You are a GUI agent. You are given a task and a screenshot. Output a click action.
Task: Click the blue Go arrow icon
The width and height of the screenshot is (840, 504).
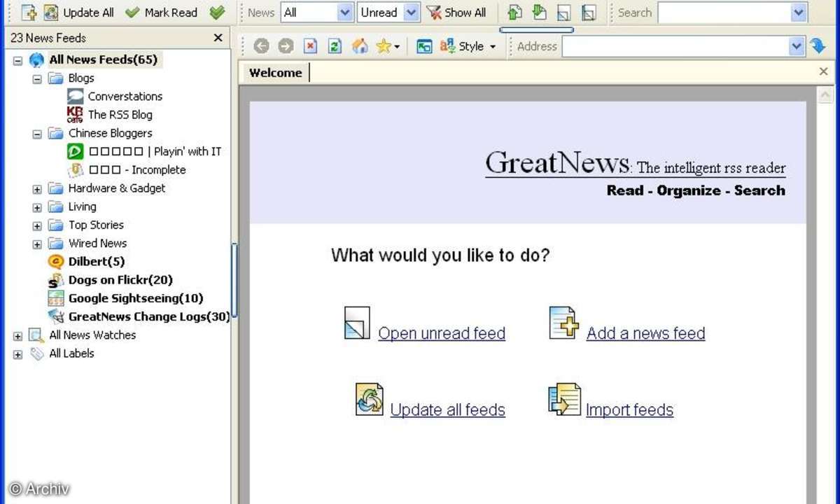tap(818, 46)
